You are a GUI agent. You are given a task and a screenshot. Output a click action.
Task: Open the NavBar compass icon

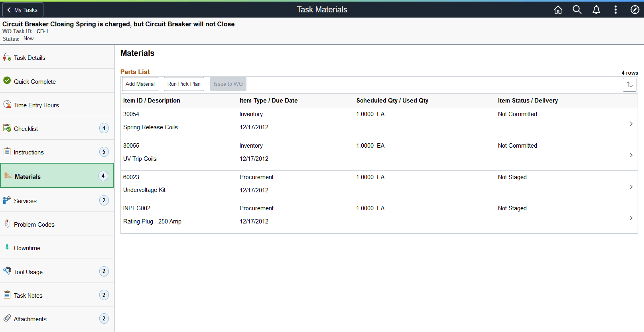tap(635, 10)
